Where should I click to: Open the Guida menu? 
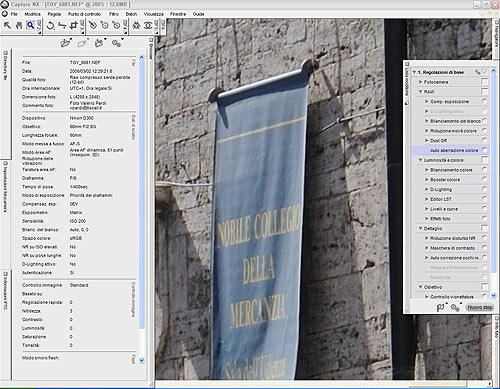point(198,14)
